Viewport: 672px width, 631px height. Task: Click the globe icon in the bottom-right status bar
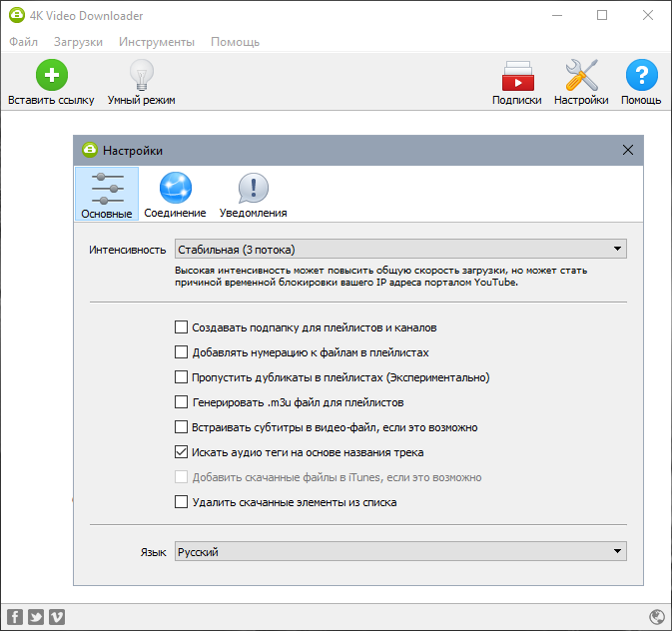657,617
